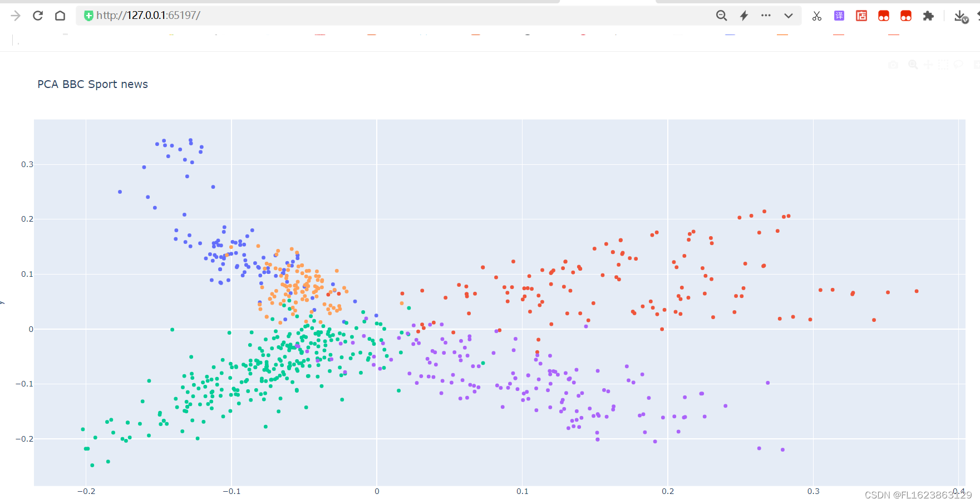Click the green security shield icon

88,16
